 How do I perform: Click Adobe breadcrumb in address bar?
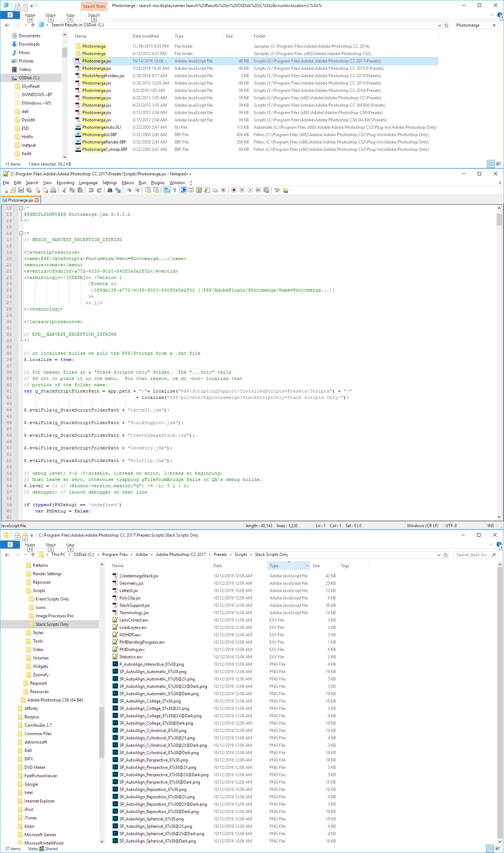pos(142,555)
